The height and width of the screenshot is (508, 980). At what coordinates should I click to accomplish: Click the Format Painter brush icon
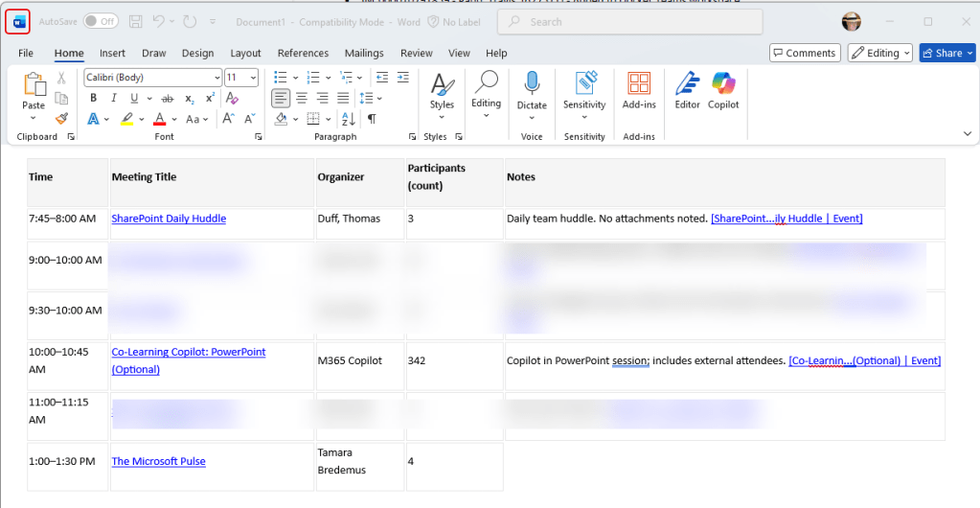tap(61, 119)
